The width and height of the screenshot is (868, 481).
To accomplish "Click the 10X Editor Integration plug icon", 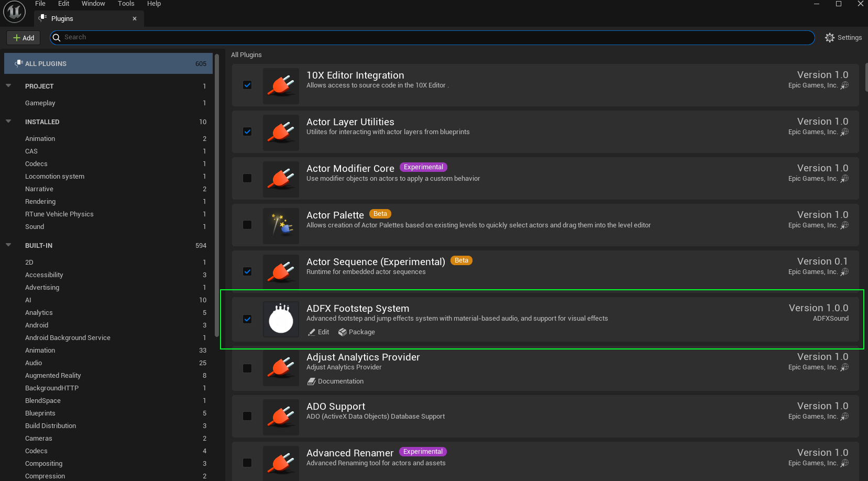I will coord(281,86).
